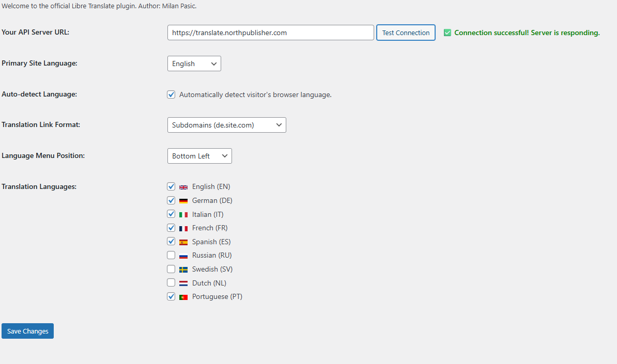617x364 pixels.
Task: Click the German flag icon
Action: 183,200
